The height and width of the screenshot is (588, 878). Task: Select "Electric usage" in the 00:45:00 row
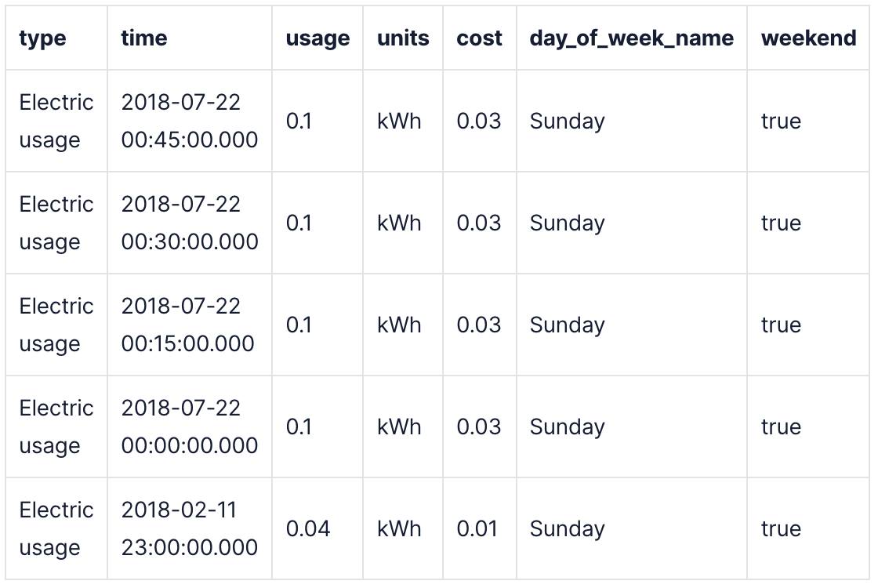(56, 121)
